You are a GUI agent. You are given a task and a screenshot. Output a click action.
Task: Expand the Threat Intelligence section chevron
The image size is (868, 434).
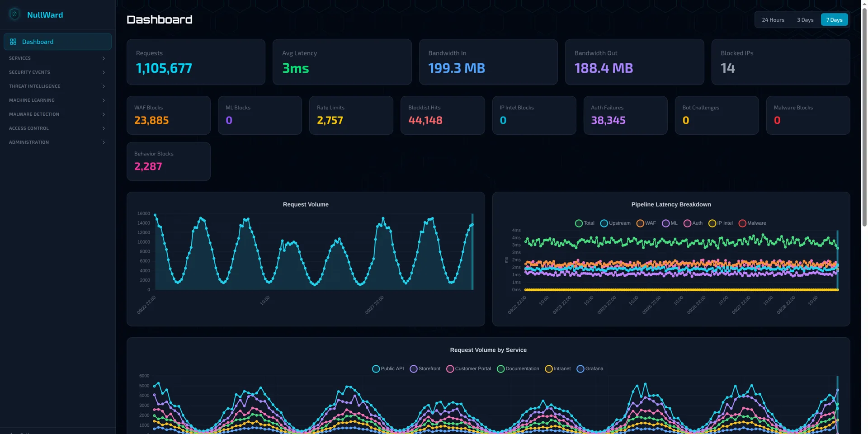(104, 86)
